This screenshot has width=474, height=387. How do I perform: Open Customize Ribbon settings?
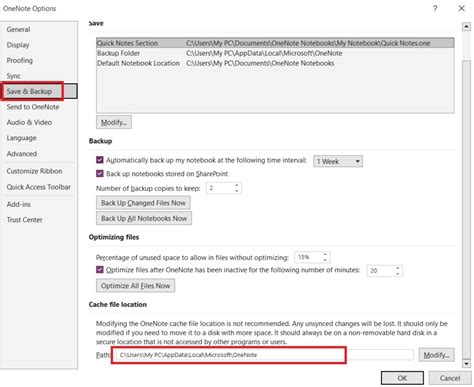point(34,171)
